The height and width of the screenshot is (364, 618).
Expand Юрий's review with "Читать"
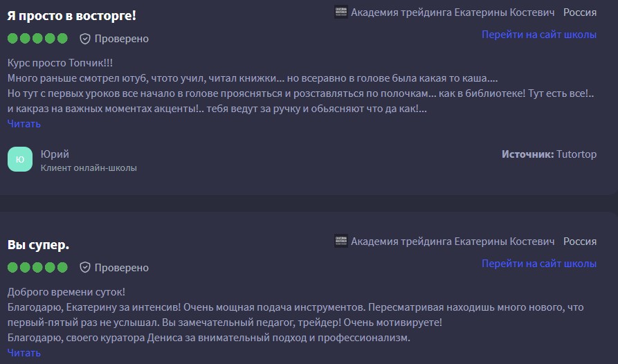[x=24, y=124]
